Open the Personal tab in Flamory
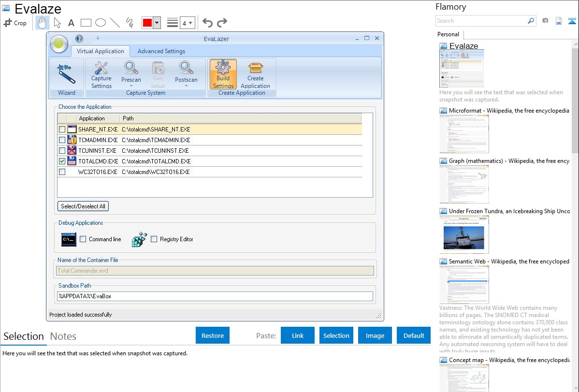The height and width of the screenshot is (392, 579). [x=449, y=34]
